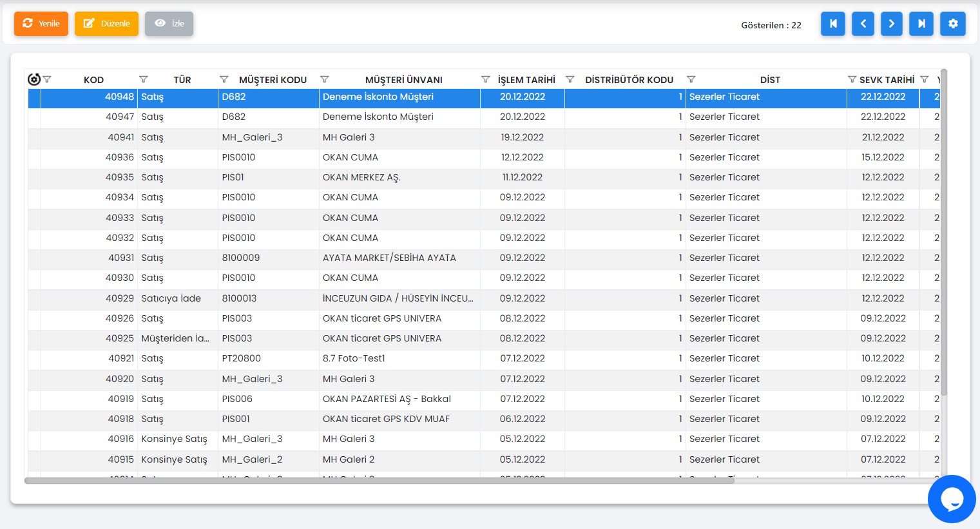The image size is (980, 529).
Task: Sort by MÜŞTERİ KODU column header
Action: tap(273, 80)
